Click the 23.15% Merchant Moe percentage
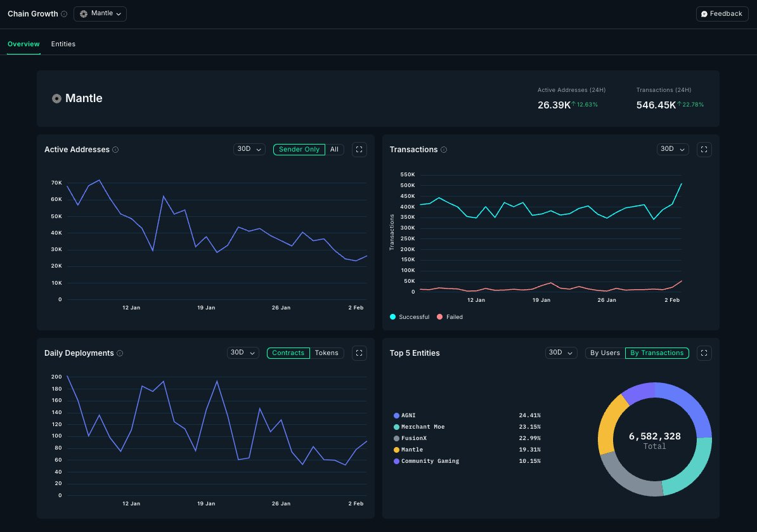The height and width of the screenshot is (532, 757). (529, 427)
